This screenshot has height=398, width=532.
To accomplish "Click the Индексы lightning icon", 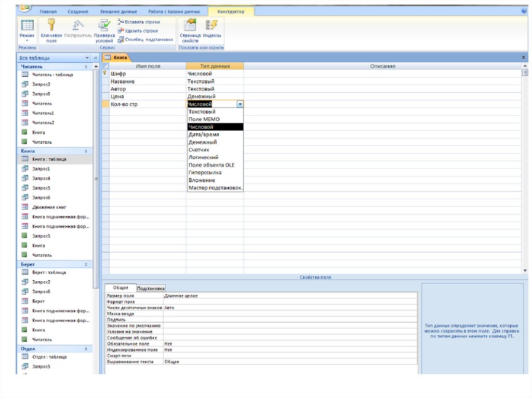I will pos(211,25).
